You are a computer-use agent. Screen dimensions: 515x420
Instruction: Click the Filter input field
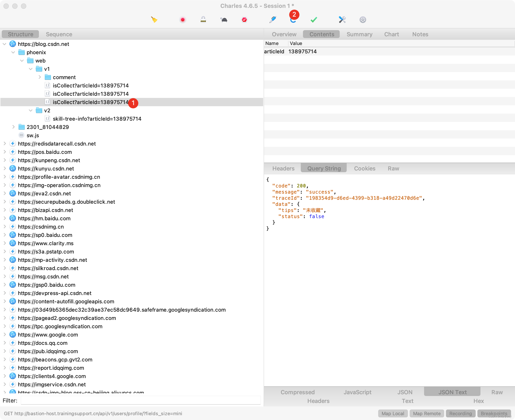pos(140,400)
